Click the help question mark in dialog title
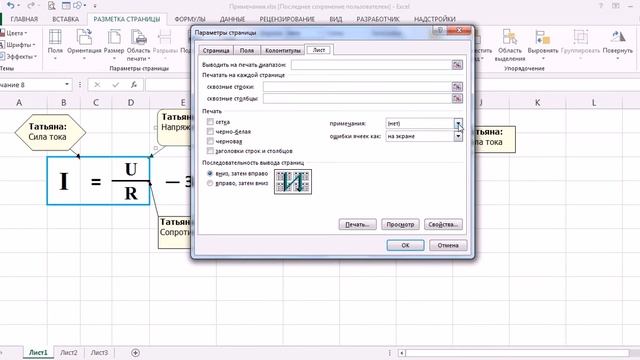Screen dimensions: 640x360 pos(440,30)
